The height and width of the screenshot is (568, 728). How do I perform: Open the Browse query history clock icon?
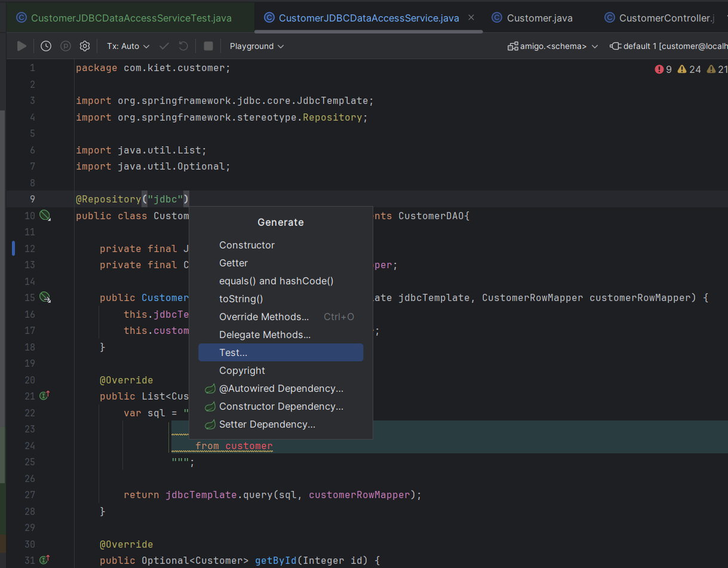tap(46, 46)
